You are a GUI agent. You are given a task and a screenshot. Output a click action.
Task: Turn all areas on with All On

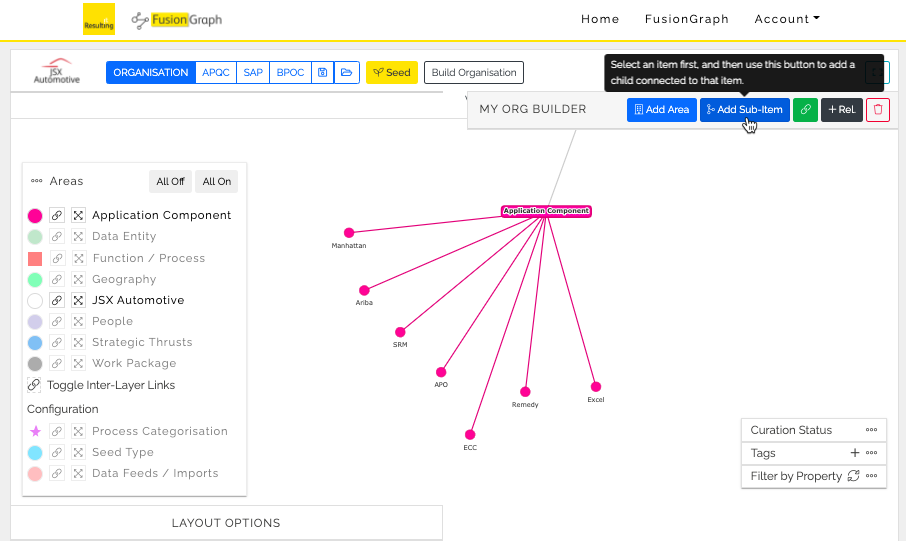pos(217,181)
